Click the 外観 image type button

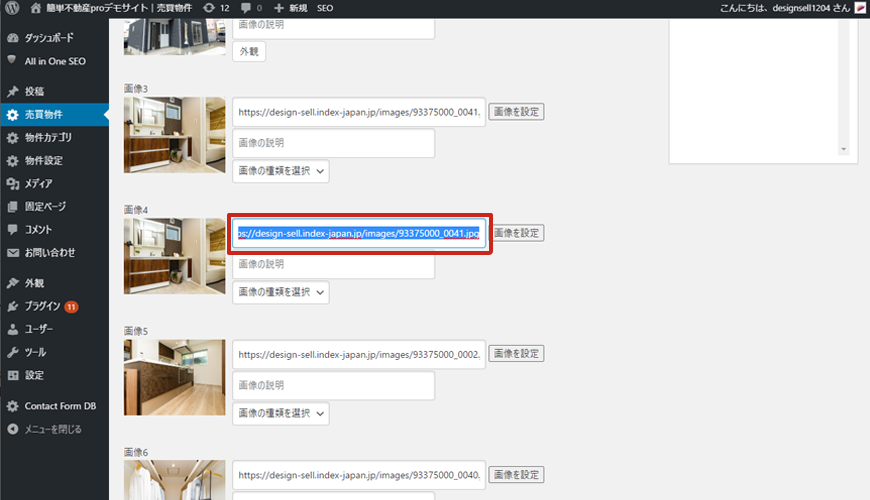[249, 51]
